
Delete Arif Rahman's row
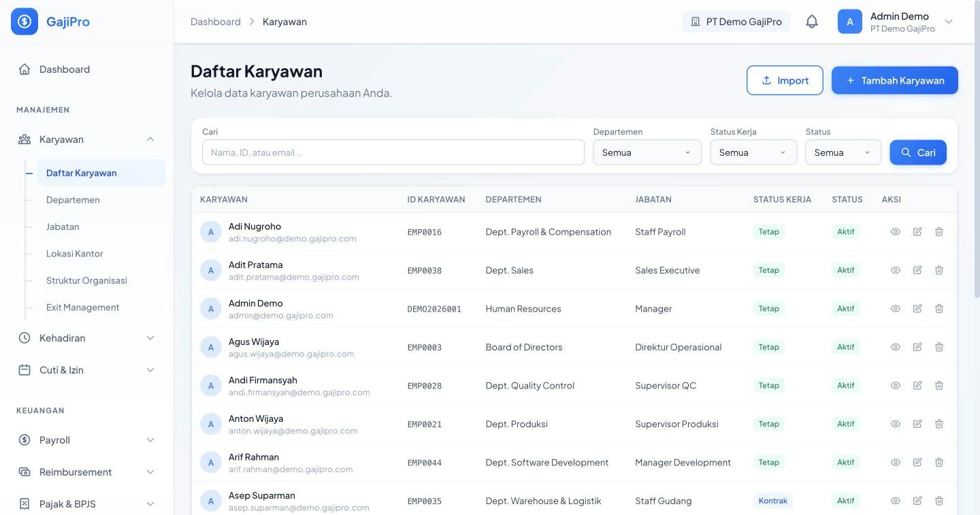939,463
